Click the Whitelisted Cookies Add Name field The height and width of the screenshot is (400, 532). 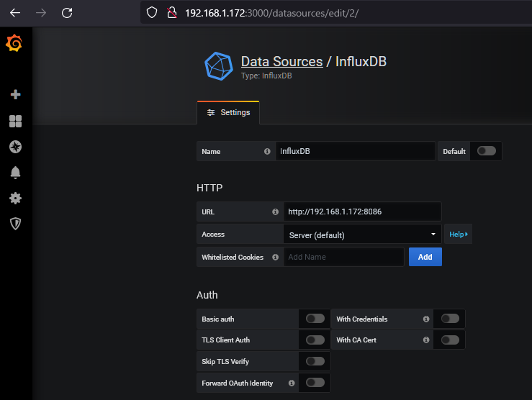pos(343,257)
